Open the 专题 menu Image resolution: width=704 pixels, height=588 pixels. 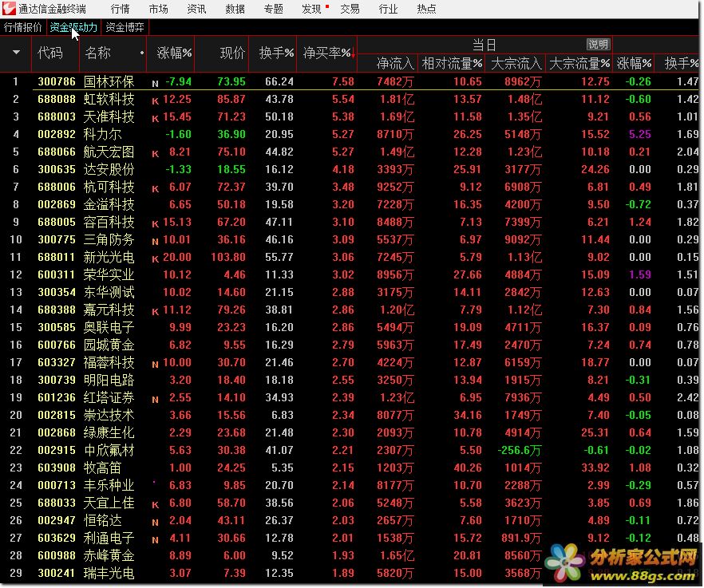pyautogui.click(x=274, y=9)
